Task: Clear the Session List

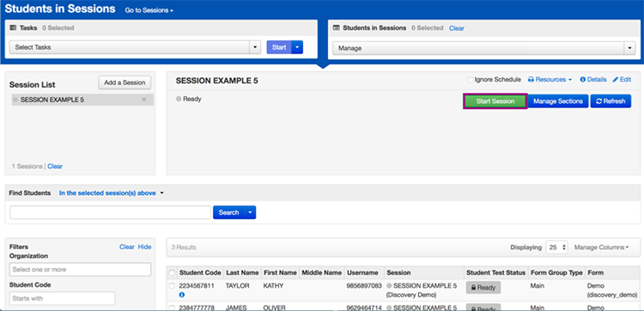Action: click(55, 167)
